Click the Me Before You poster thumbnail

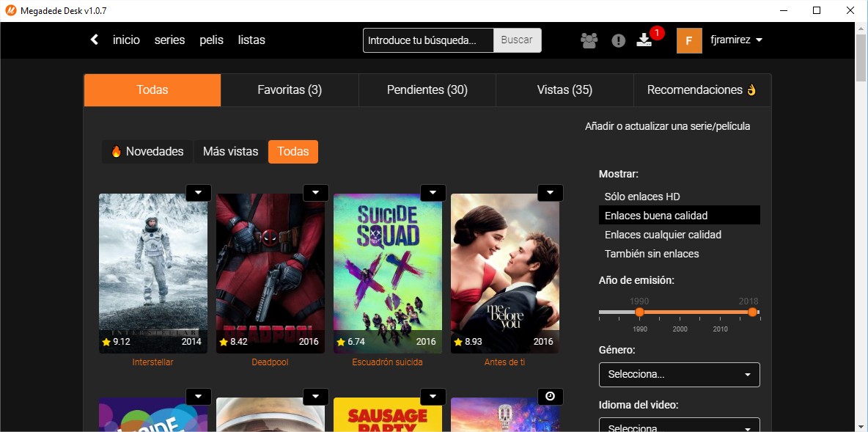pos(505,273)
